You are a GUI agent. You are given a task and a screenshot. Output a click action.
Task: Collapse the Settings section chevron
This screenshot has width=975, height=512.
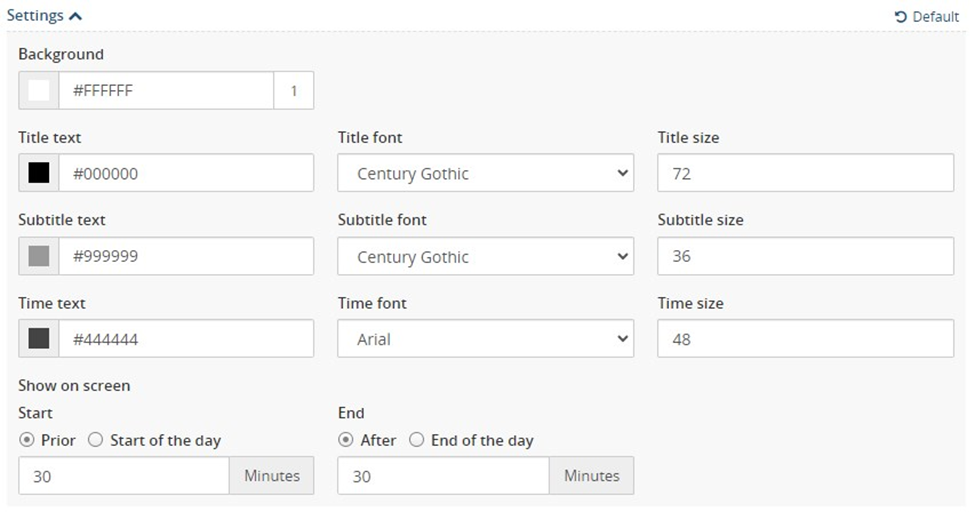[75, 16]
